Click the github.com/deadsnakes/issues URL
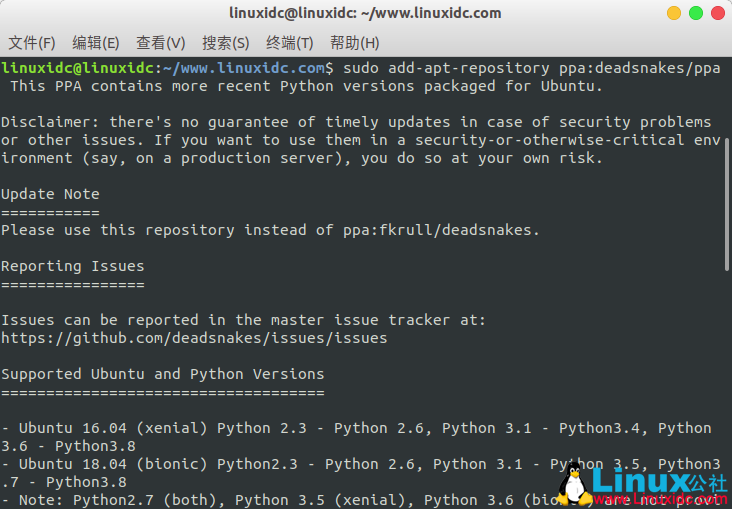Viewport: 732px width, 509px height. tap(194, 338)
